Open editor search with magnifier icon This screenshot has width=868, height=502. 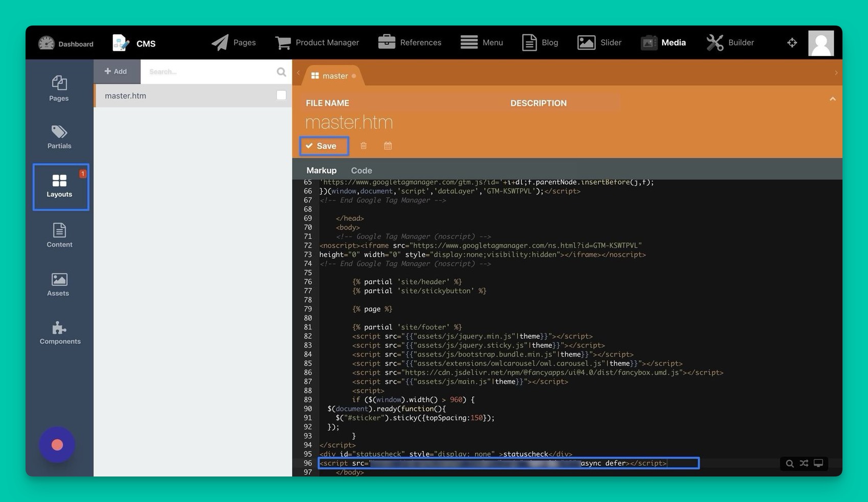point(790,463)
